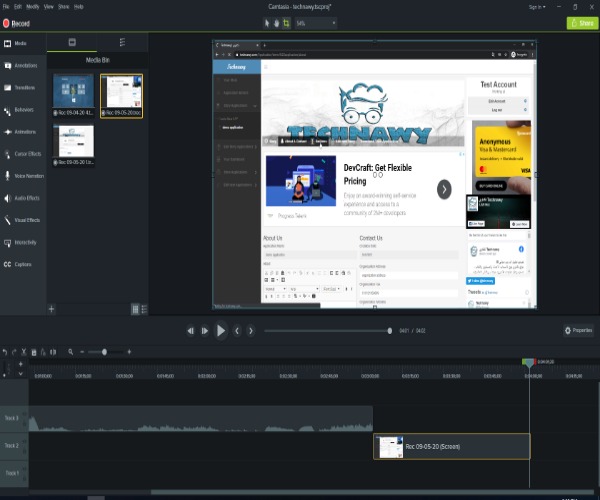Open the Voice Narration panel
This screenshot has height=500, width=600.
(x=23, y=176)
